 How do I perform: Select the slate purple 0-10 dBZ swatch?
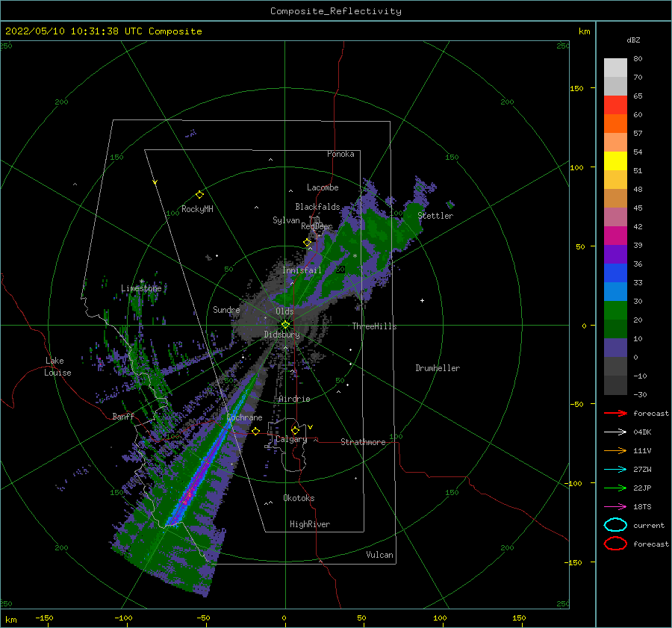[x=615, y=348]
